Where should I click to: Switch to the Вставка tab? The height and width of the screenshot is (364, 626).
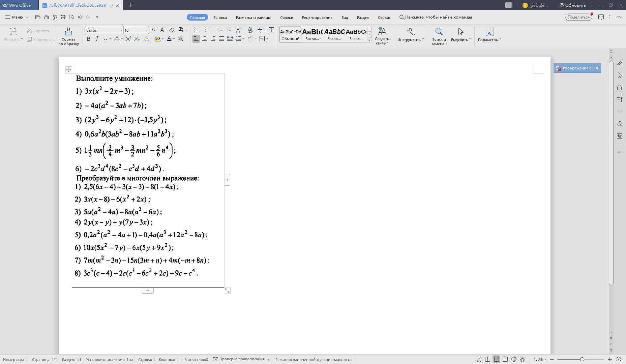(x=220, y=18)
